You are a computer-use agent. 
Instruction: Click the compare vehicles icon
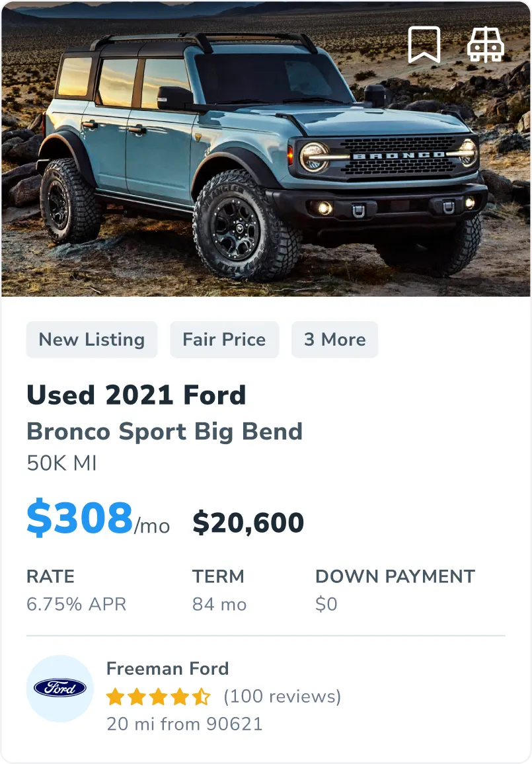(486, 45)
